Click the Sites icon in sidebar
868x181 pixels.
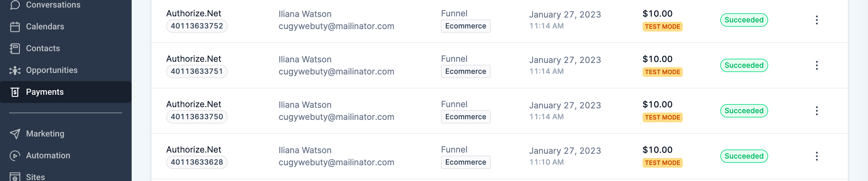coord(15,177)
